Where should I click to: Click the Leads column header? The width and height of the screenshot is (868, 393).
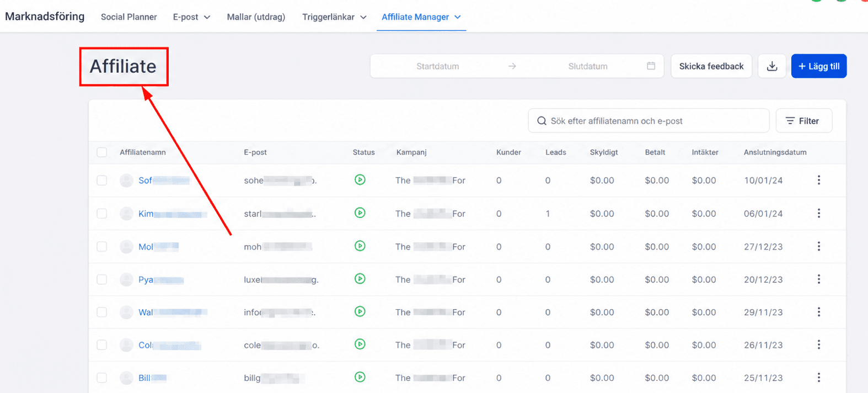556,152
